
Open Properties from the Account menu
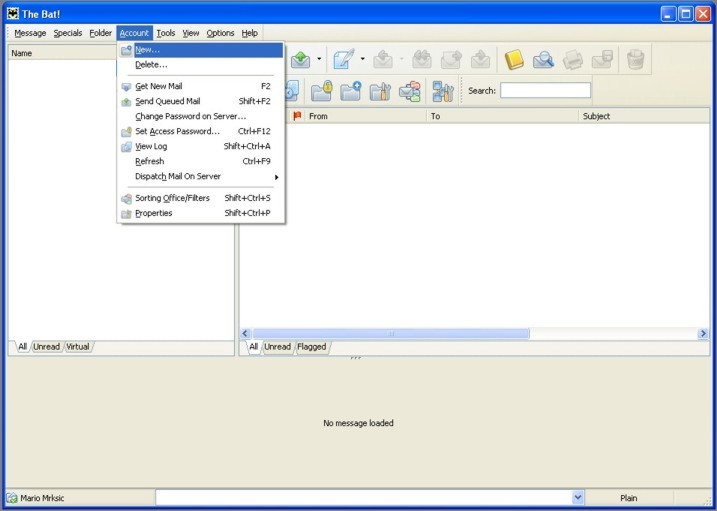(201, 213)
